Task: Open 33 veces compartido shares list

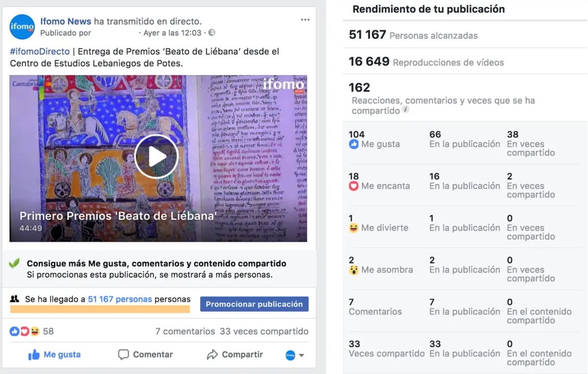Action: (264, 331)
